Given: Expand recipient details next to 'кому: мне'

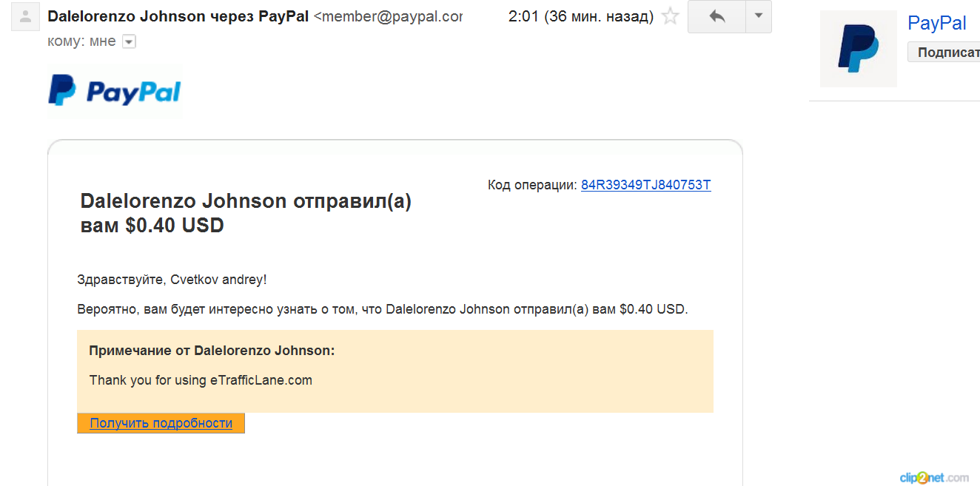Looking at the screenshot, I should [x=129, y=42].
